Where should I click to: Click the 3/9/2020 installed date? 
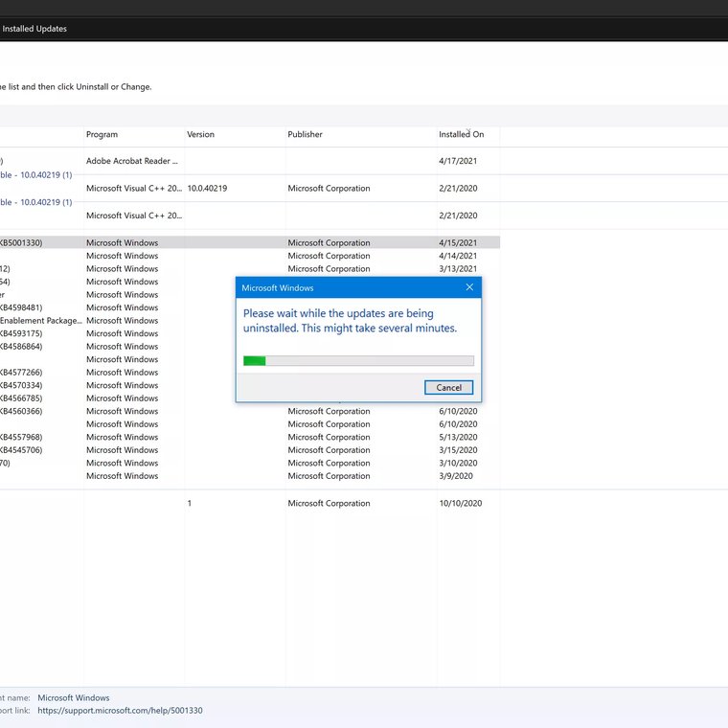[x=456, y=476]
